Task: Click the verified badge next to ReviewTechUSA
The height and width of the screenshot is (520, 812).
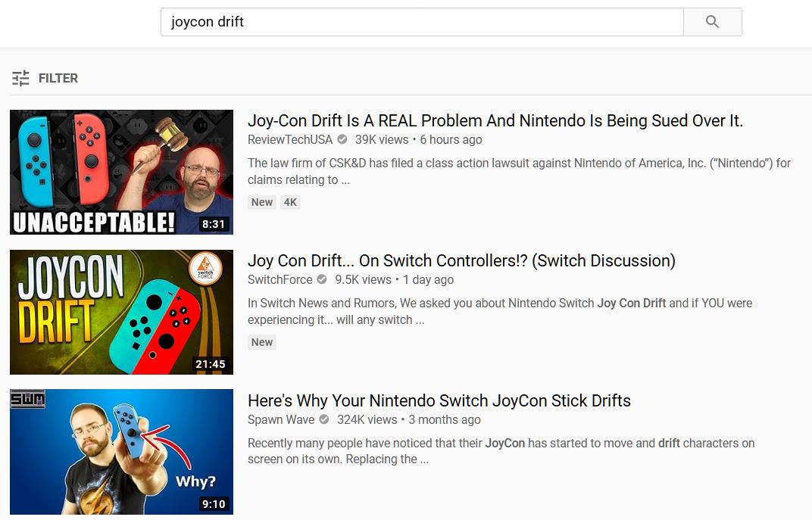Action: [x=342, y=139]
